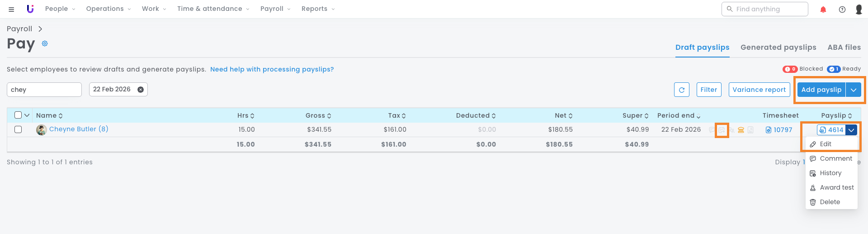Click the orange bank icon in row
The image size is (868, 234).
tap(741, 130)
